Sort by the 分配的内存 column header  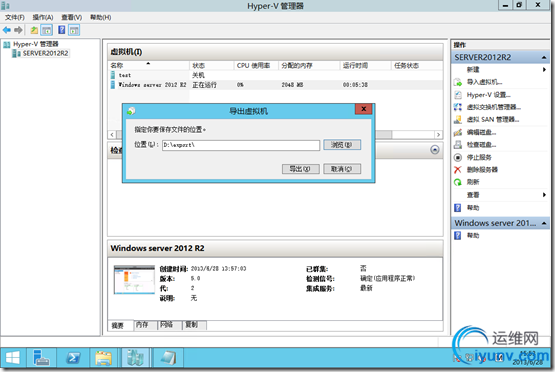(x=309, y=65)
